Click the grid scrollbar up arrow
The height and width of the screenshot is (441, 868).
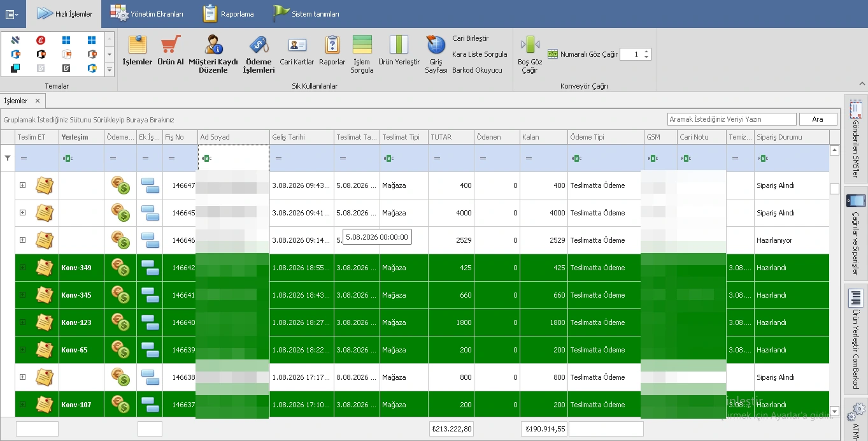[834, 150]
